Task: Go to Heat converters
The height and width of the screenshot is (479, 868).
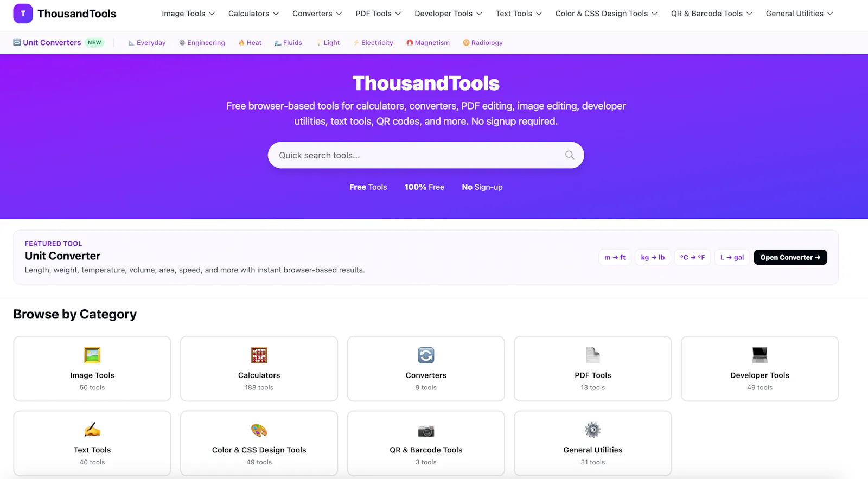Action: [250, 43]
